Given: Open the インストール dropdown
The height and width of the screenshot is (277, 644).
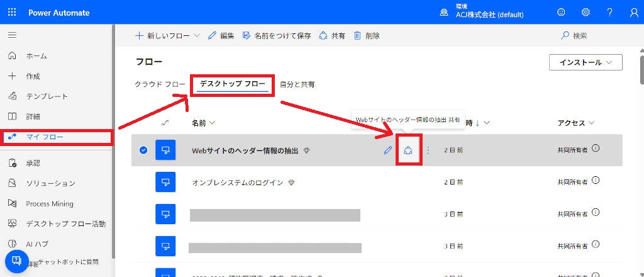Looking at the screenshot, I should [586, 62].
